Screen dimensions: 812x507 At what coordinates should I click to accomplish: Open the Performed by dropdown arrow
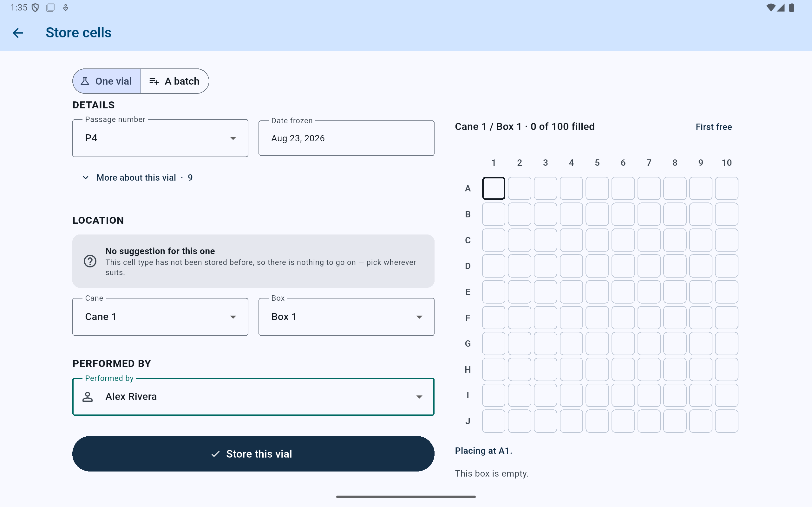(419, 397)
